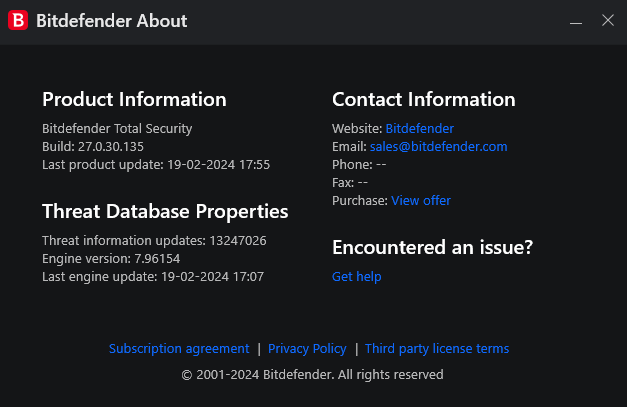Click the Product Information heading
The width and height of the screenshot is (627, 407).
coord(134,99)
